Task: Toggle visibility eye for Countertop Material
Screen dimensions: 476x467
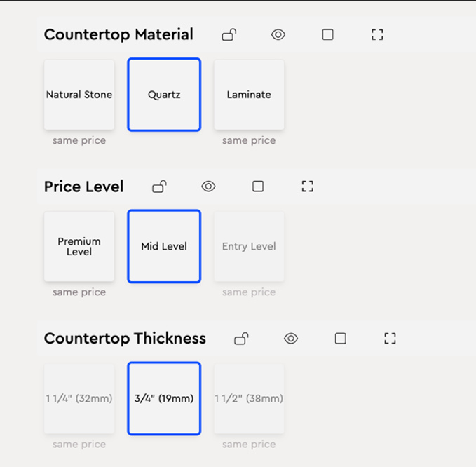Action: (278, 34)
